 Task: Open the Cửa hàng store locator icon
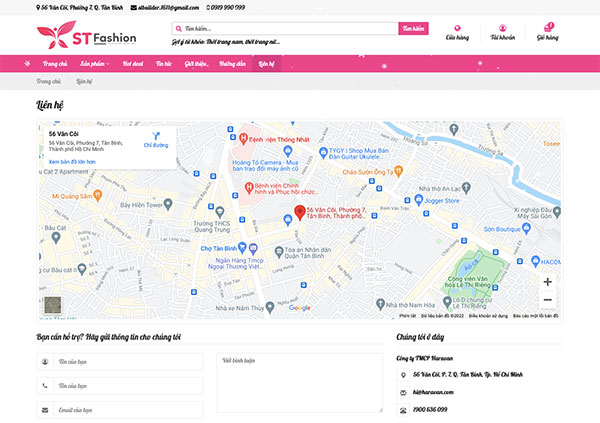pos(457,28)
